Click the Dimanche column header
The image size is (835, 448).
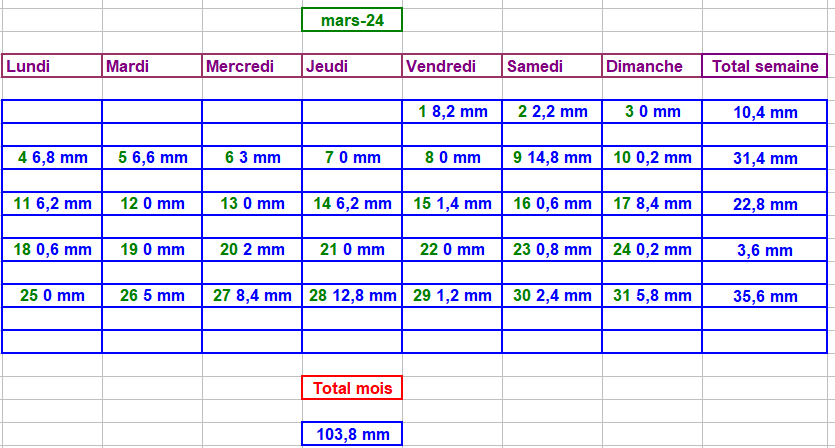(x=652, y=66)
